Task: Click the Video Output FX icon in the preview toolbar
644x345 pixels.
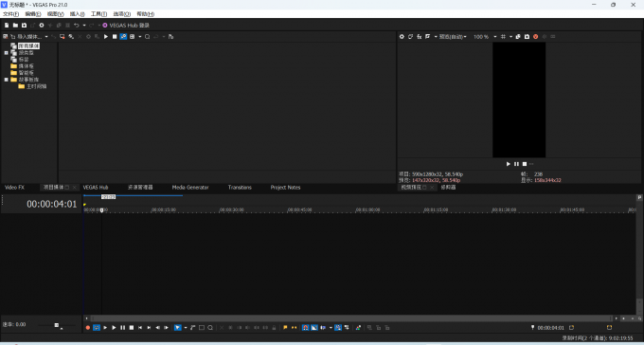Action: pyautogui.click(x=419, y=37)
